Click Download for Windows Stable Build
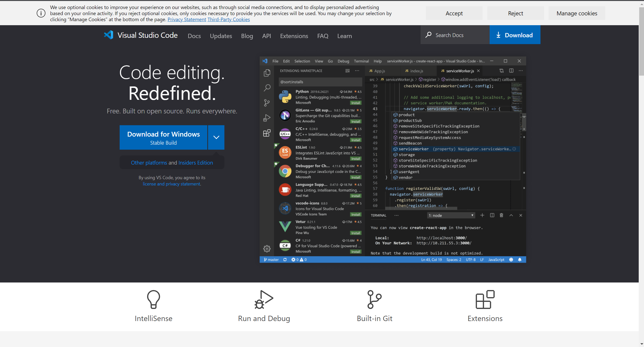Image resolution: width=644 pixels, height=347 pixels. click(163, 138)
